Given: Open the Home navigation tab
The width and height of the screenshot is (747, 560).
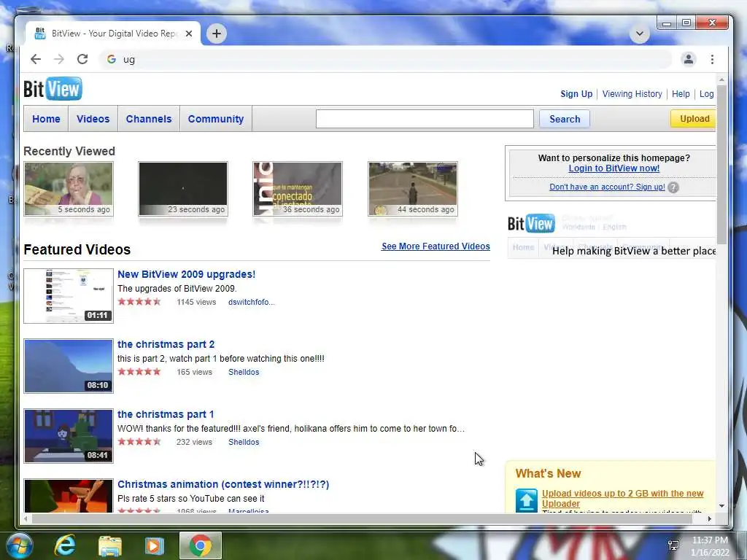Looking at the screenshot, I should click(x=46, y=119).
